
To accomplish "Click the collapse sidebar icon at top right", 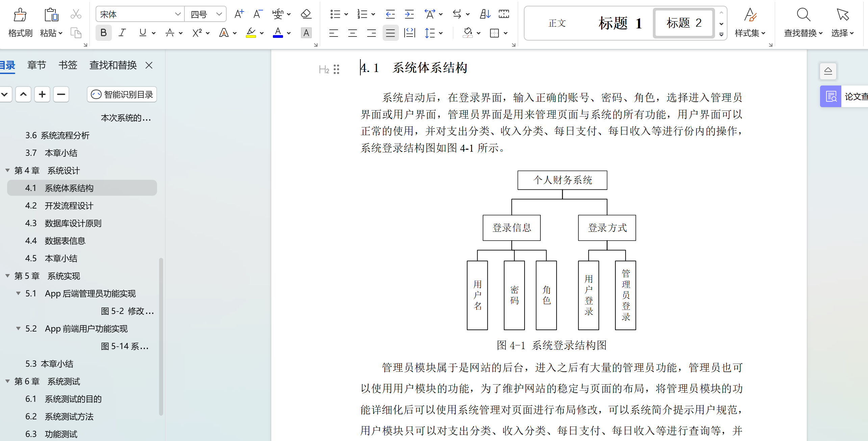I will click(x=828, y=71).
